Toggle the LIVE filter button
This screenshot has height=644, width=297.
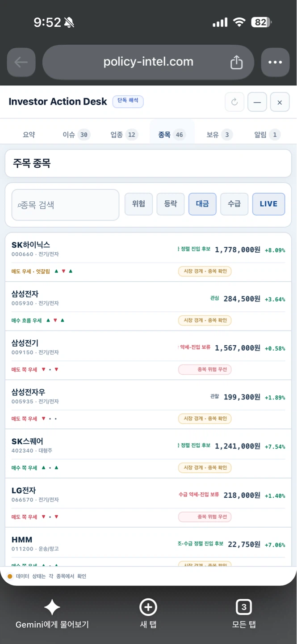click(268, 204)
